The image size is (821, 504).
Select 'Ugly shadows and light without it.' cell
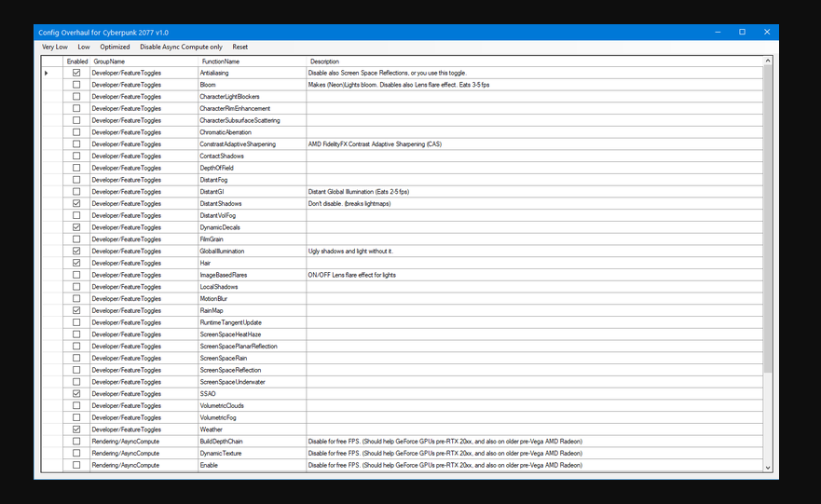tap(534, 251)
